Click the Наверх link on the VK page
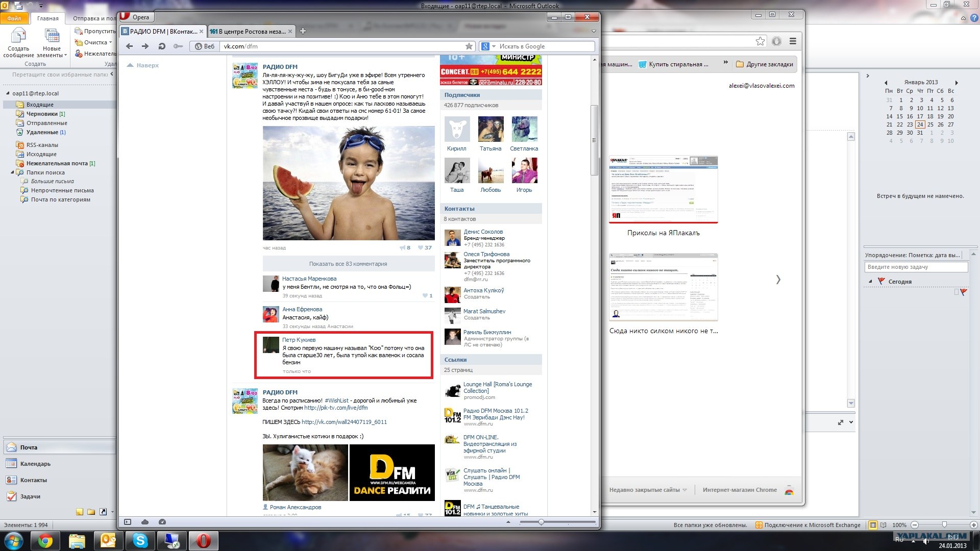 [x=143, y=65]
